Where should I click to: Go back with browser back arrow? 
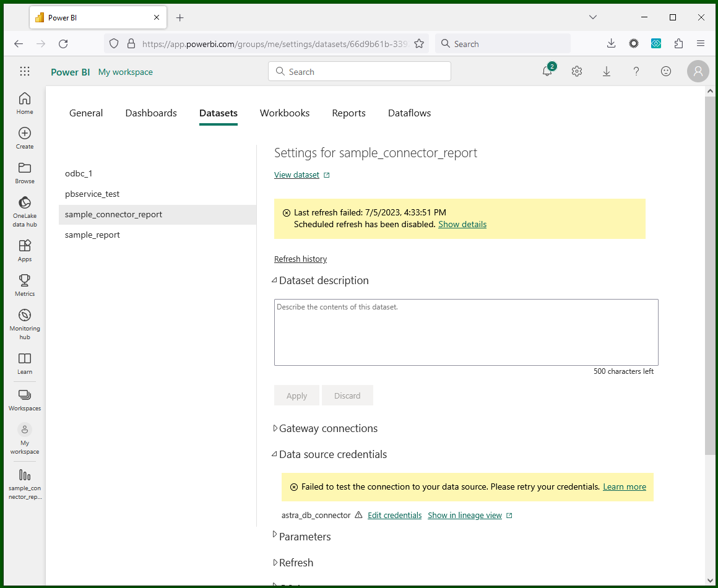pos(19,44)
